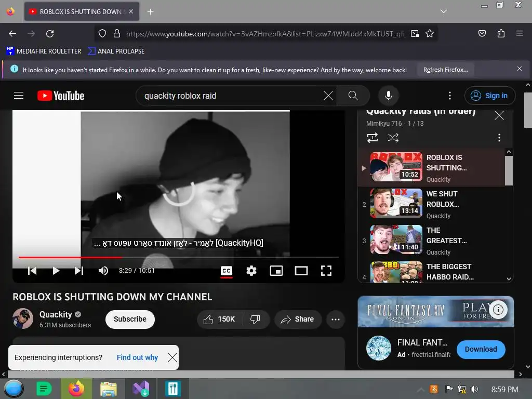
Task: Click Find out why link
Action: click(x=137, y=357)
